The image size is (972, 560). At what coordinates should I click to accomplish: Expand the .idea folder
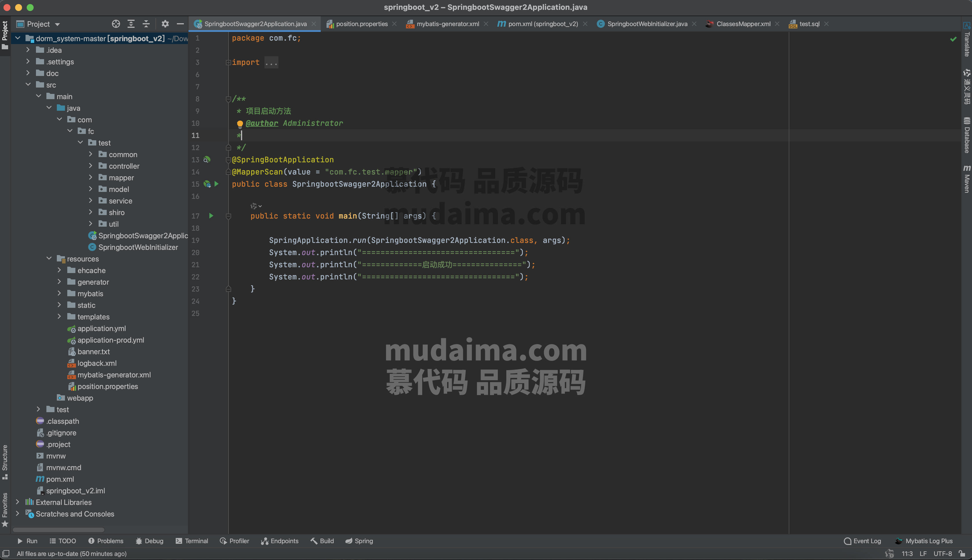pyautogui.click(x=28, y=50)
